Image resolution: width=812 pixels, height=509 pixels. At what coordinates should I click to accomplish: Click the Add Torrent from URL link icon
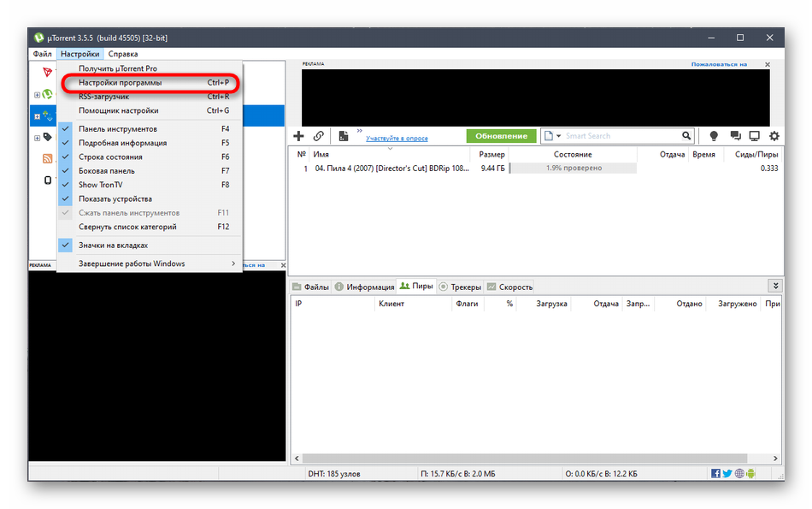(x=319, y=136)
